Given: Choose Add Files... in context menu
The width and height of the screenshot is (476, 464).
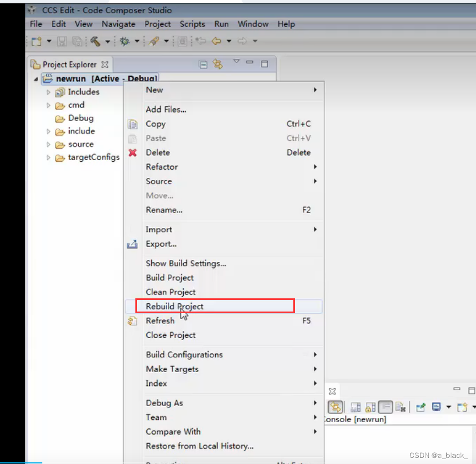Looking at the screenshot, I should point(223,110).
